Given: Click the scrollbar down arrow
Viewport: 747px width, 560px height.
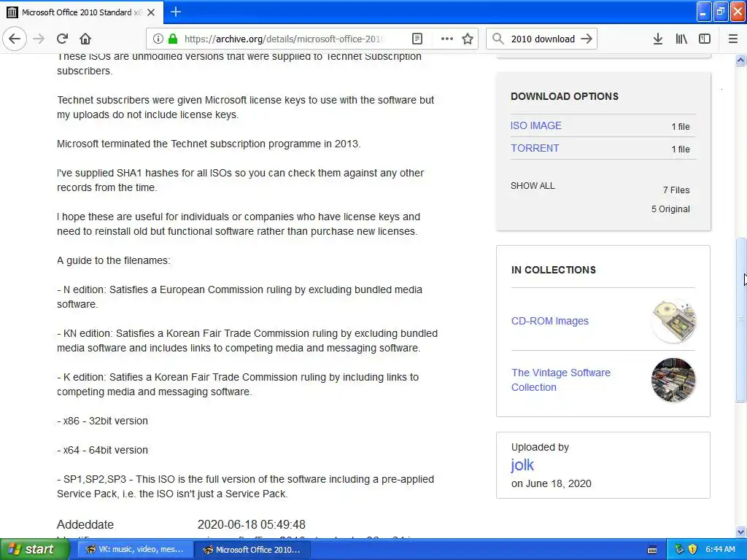Looking at the screenshot, I should click(740, 532).
